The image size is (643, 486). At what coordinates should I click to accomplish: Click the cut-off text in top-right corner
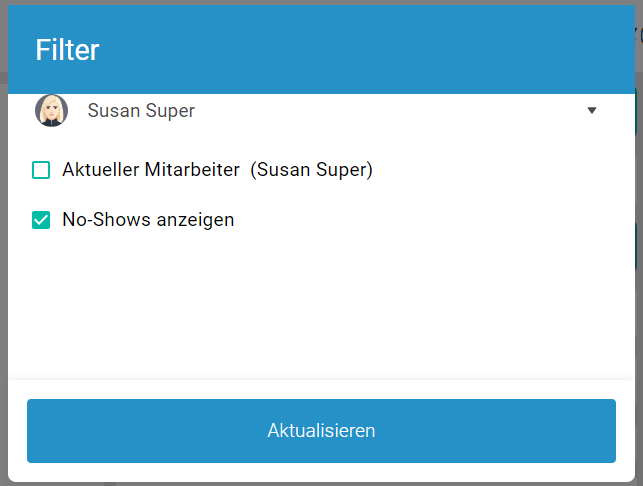point(638,36)
